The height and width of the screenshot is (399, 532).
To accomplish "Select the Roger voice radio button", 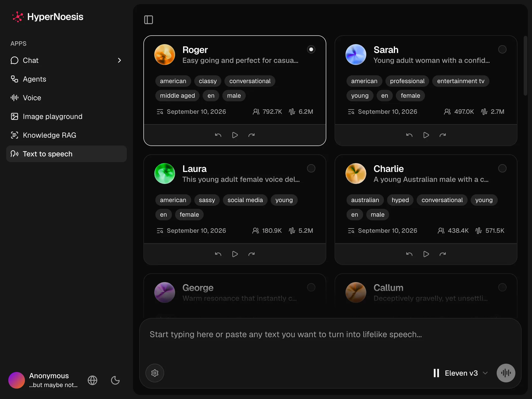I will (311, 49).
